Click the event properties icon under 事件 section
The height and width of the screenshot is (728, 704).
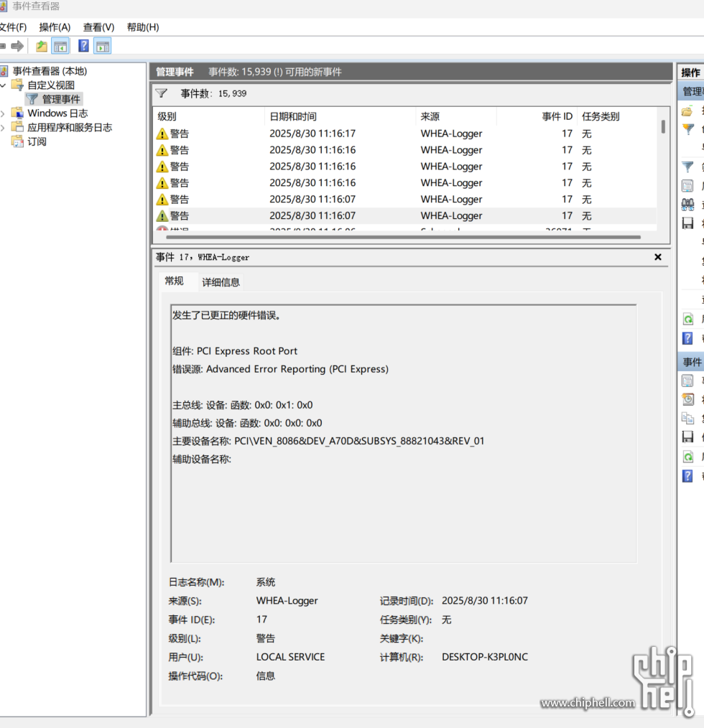(x=687, y=381)
